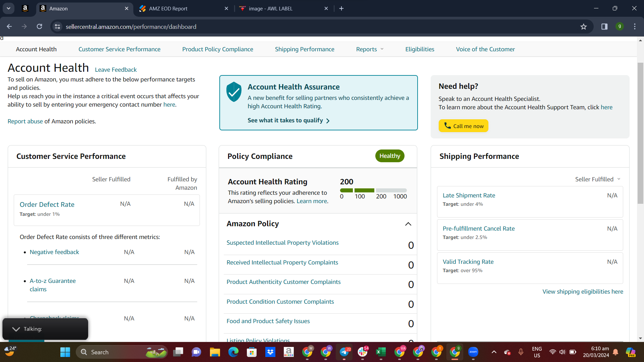Viewport: 644px width, 362px height.
Task: Open Dropbox from the taskbar
Action: point(270,352)
